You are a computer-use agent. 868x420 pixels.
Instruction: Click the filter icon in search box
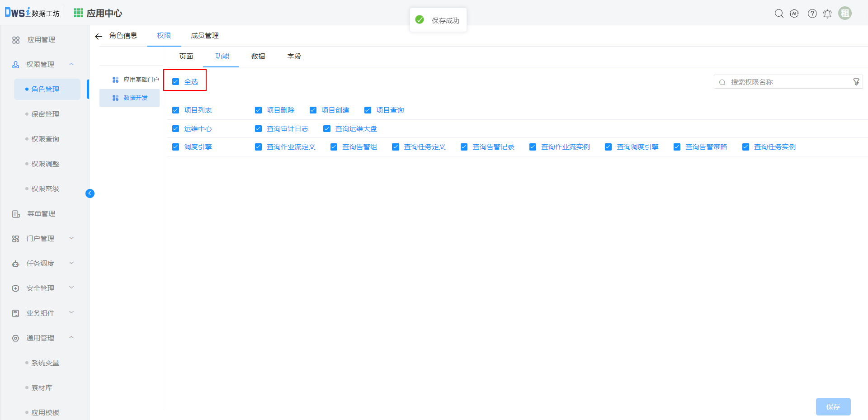856,82
